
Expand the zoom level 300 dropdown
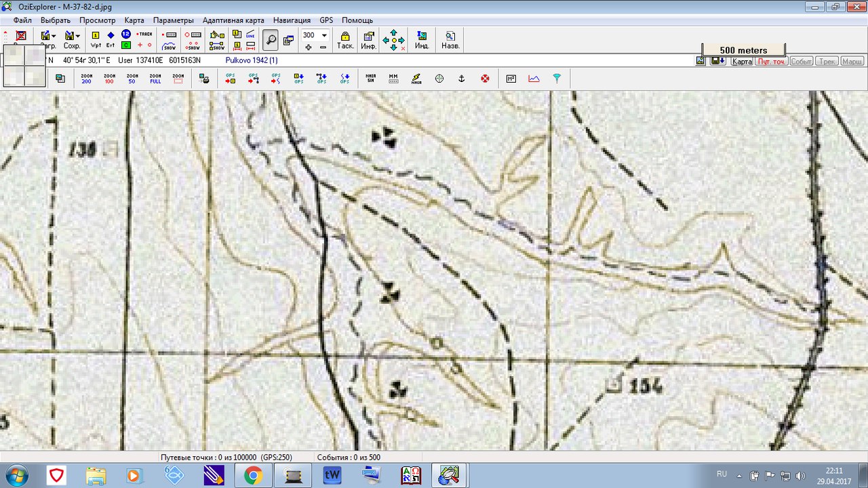pos(324,35)
